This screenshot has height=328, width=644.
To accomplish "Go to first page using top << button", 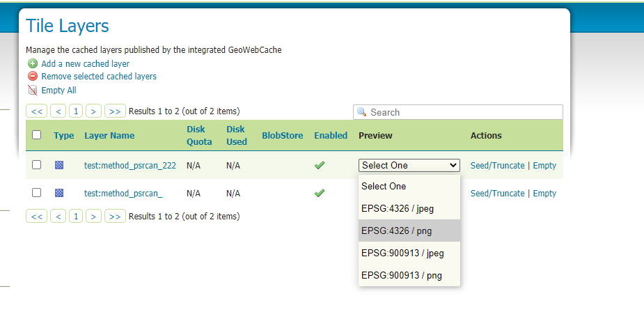I will [37, 111].
